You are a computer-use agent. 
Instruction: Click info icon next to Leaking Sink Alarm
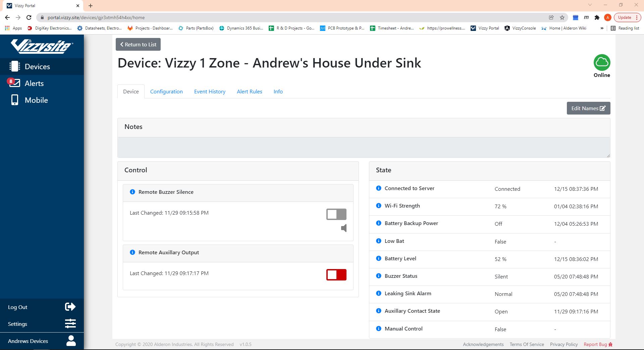379,293
